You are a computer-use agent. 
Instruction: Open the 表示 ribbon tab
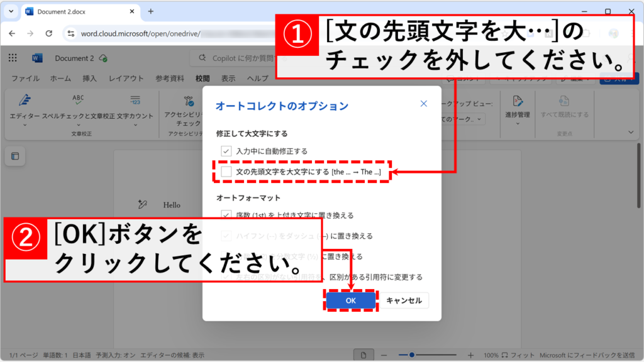pyautogui.click(x=228, y=79)
